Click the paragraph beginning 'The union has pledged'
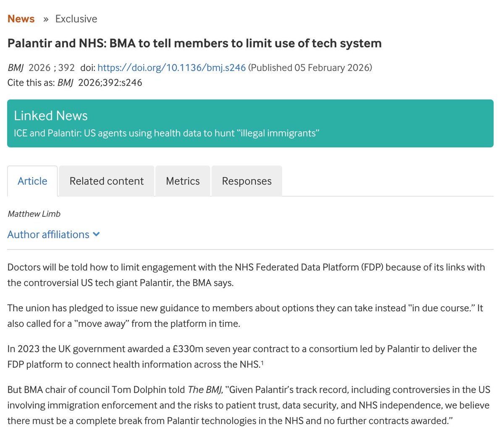504x436 pixels. pyautogui.click(x=245, y=316)
